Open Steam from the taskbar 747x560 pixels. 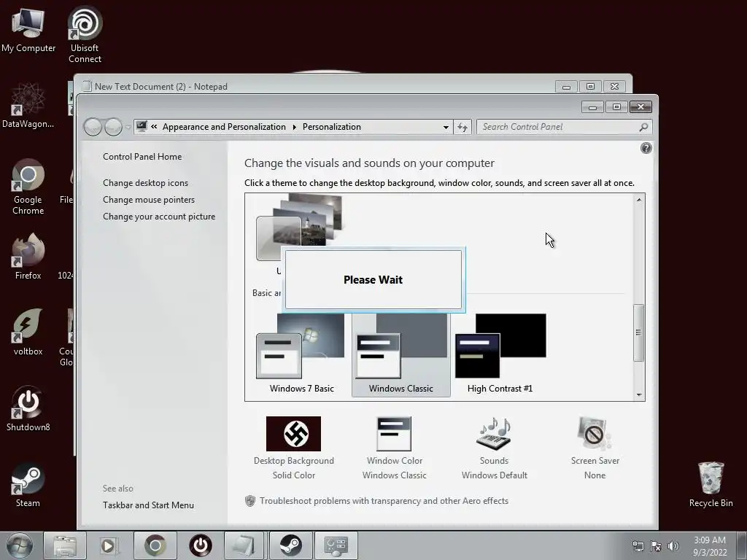click(x=290, y=545)
